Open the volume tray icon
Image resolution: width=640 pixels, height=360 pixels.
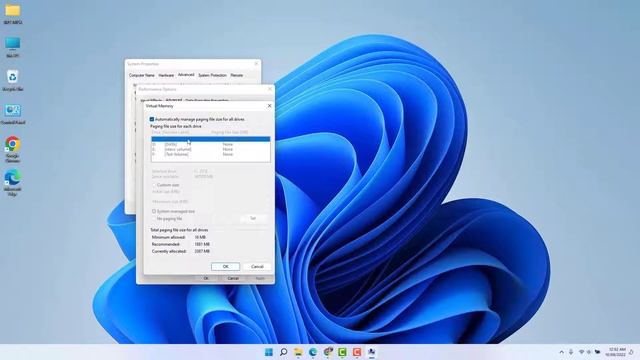pos(589,352)
